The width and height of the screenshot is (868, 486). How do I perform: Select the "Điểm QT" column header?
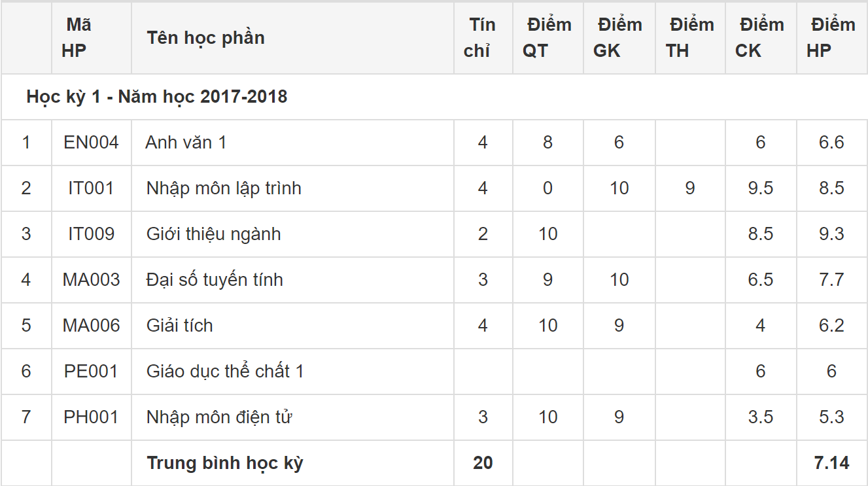coord(547,38)
